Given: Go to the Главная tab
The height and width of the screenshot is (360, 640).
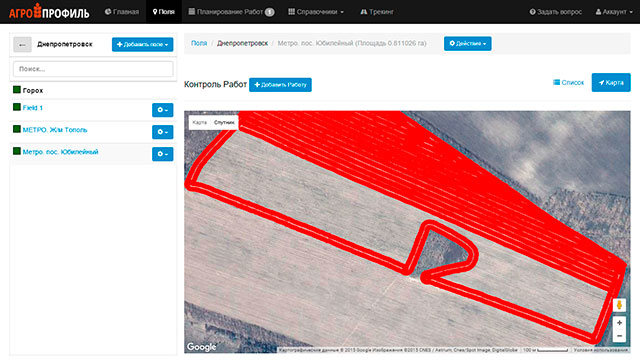Looking at the screenshot, I should pyautogui.click(x=122, y=12).
